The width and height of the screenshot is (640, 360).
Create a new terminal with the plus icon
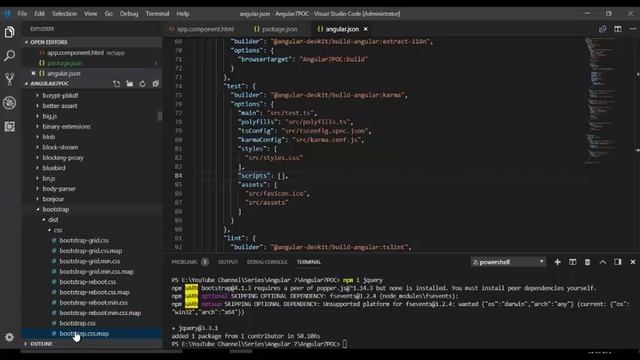558,262
